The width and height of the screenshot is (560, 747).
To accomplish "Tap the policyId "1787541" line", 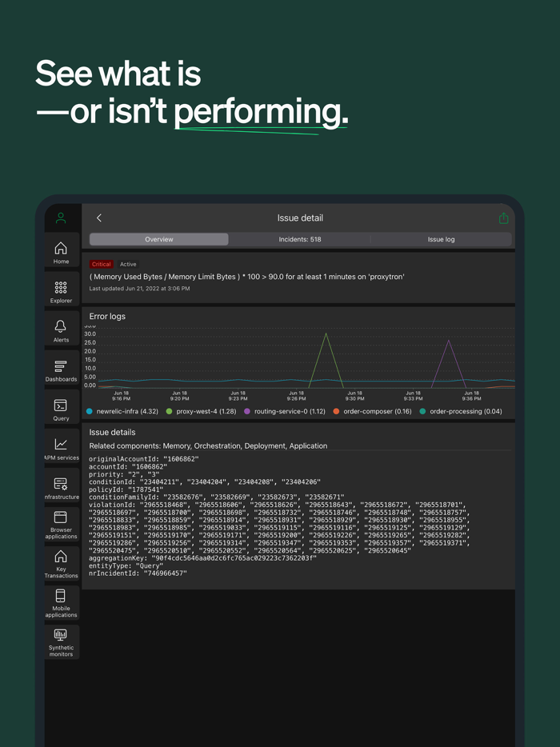I will pyautogui.click(x=126, y=489).
